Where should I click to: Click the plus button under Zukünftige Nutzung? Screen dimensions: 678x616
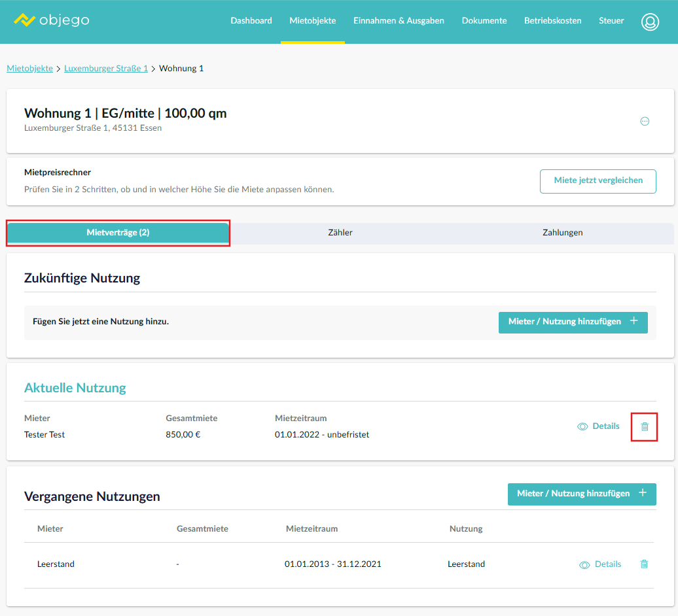tap(633, 322)
